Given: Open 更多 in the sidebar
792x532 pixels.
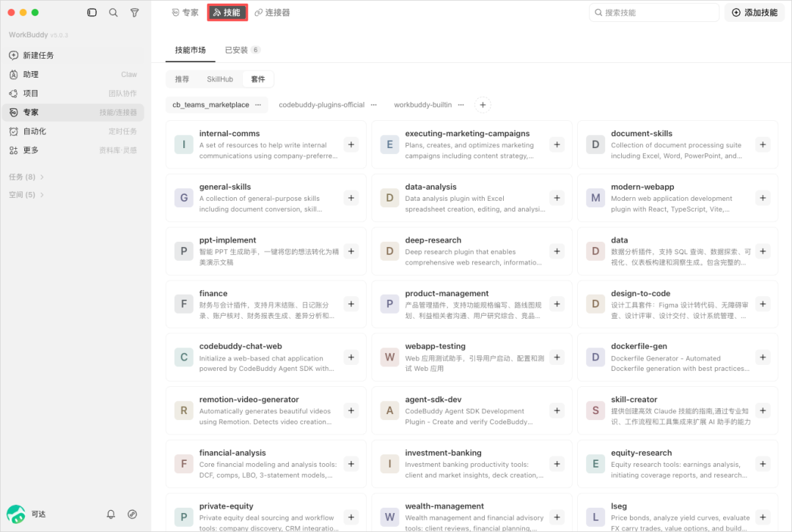Looking at the screenshot, I should coord(73,150).
